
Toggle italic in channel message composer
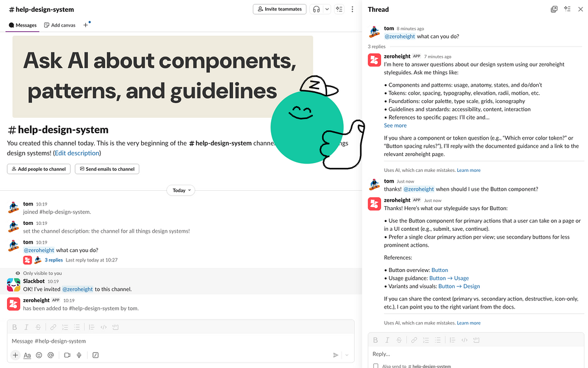coord(26,327)
